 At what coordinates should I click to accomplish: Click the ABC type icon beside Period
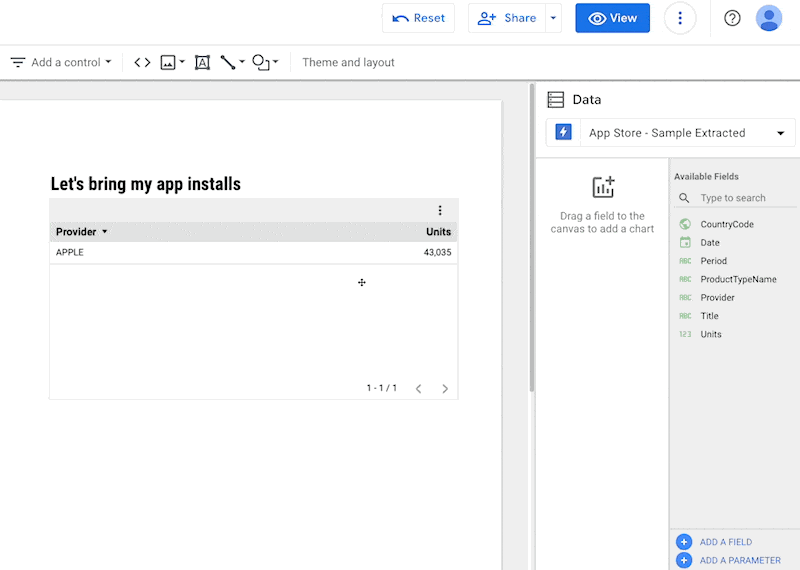[x=685, y=261]
